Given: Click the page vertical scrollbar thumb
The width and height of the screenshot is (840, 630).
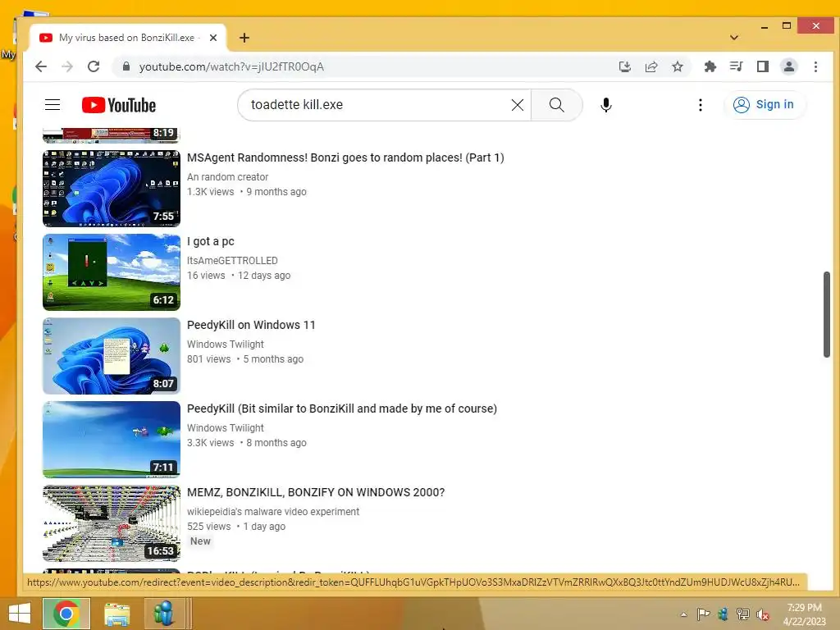Looking at the screenshot, I should (x=827, y=314).
